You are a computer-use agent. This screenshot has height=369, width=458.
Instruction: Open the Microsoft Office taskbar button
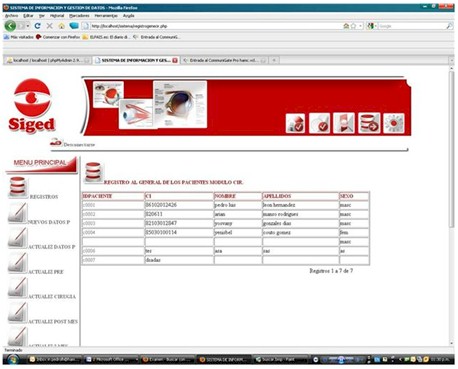[111, 360]
